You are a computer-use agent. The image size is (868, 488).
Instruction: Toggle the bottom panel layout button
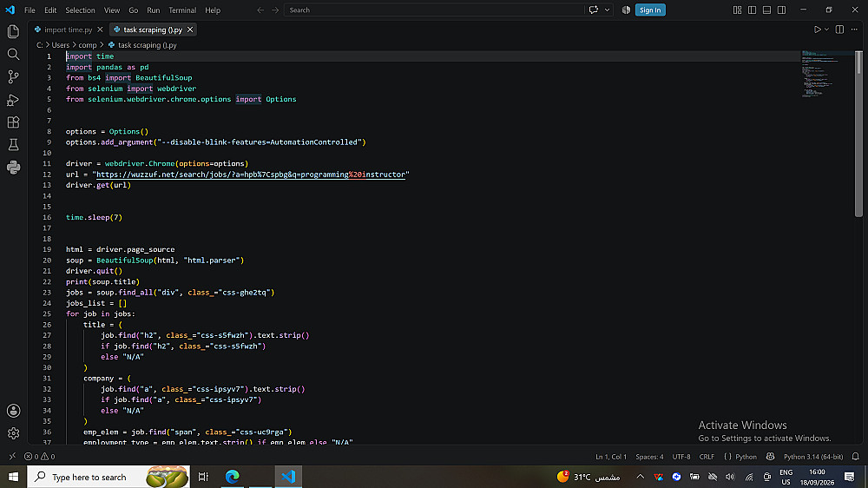coord(766,10)
